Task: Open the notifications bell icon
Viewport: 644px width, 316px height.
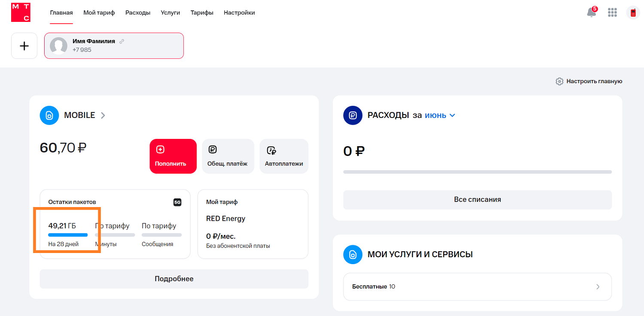Action: point(592,12)
